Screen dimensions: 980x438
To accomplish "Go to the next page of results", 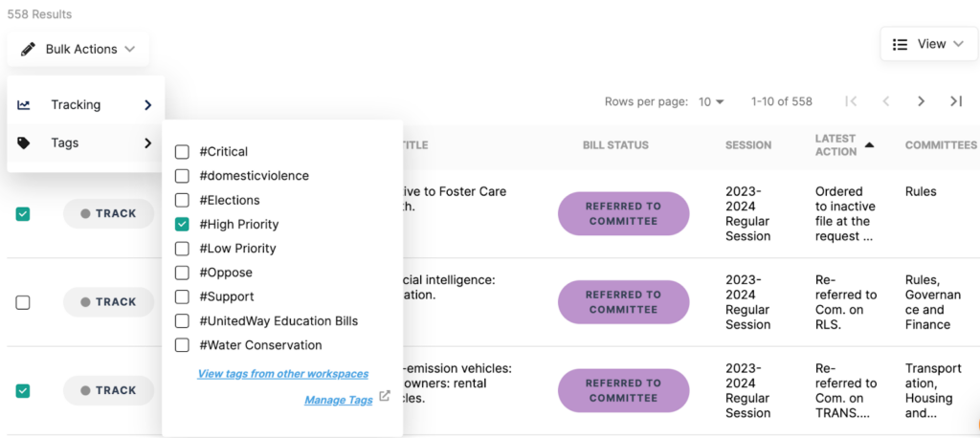I will [921, 101].
